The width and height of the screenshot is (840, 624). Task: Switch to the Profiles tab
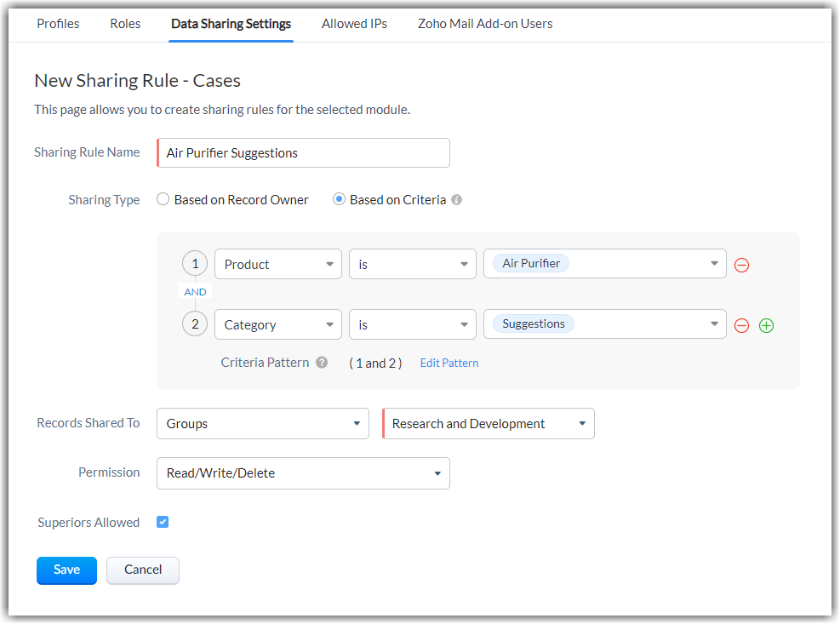coord(58,24)
